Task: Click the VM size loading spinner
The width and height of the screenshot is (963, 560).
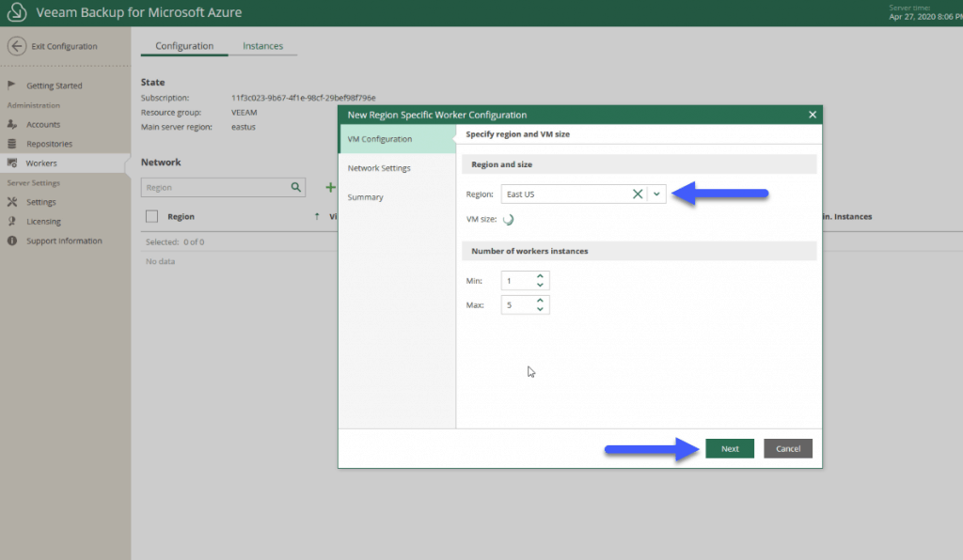Action: click(508, 219)
